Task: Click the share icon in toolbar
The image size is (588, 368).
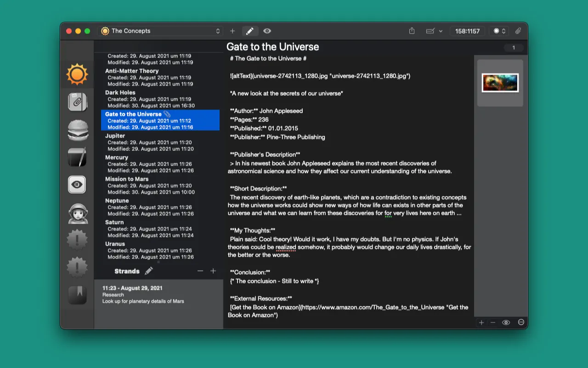Action: point(412,31)
